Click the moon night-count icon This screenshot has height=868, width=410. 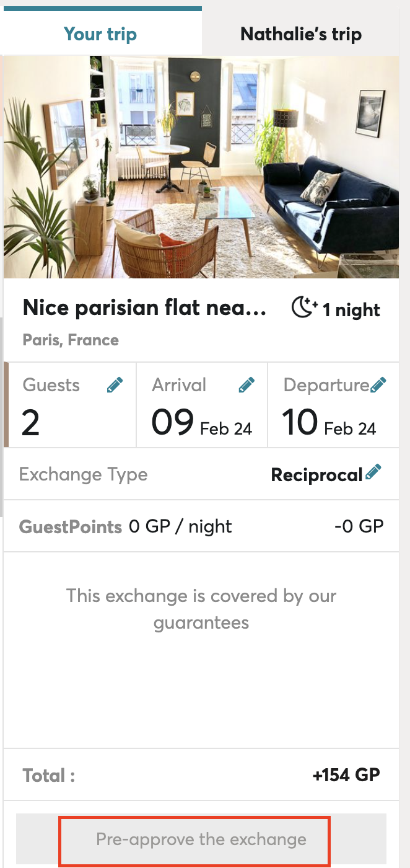[303, 309]
